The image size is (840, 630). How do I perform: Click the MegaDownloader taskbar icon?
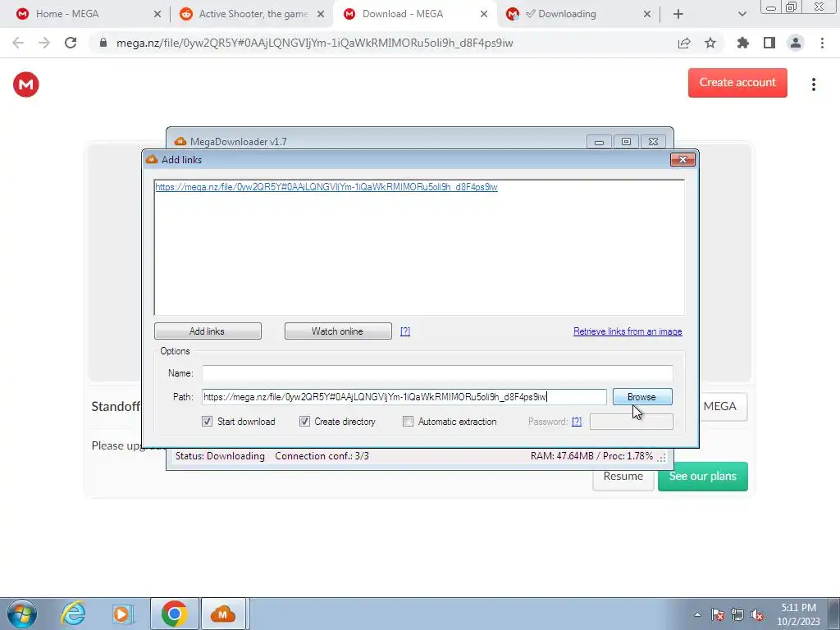[x=223, y=614]
